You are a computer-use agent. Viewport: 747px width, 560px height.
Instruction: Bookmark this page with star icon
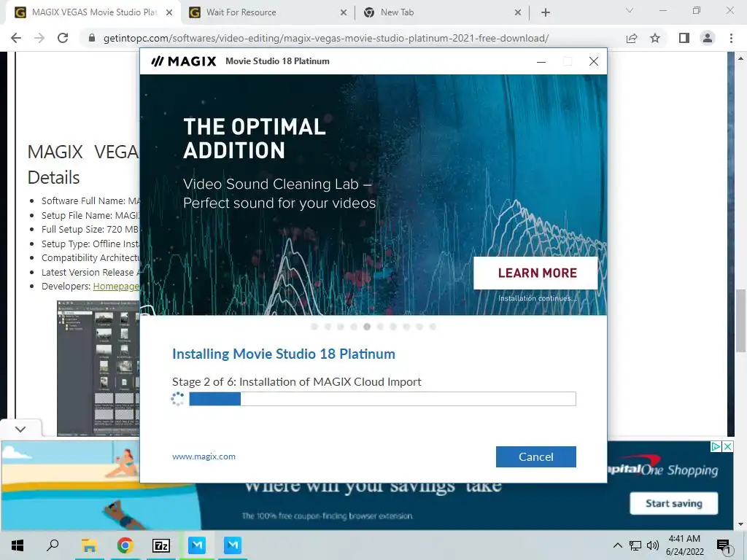[x=655, y=38]
